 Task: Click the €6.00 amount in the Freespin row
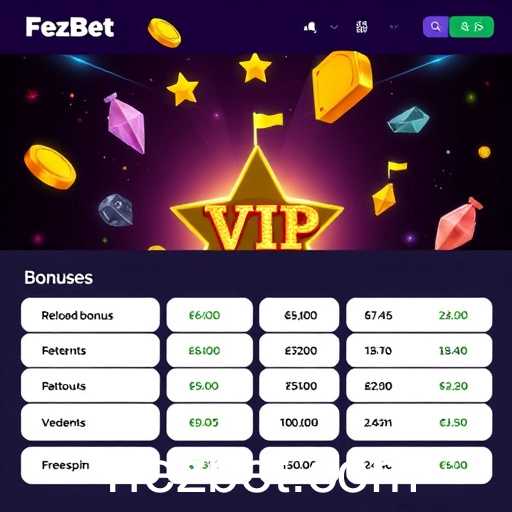click(453, 465)
